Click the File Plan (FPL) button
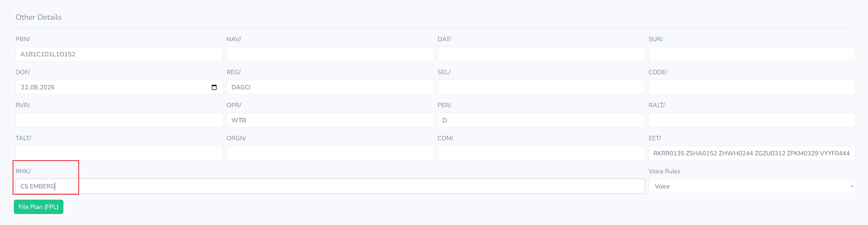Image resolution: width=868 pixels, height=225 pixels. click(38, 207)
